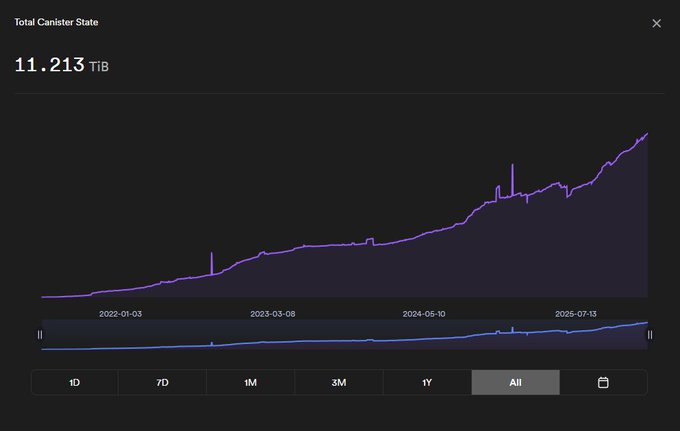Click the 2023-03-08 axis date label
Screen dimensions: 680x431
272,313
